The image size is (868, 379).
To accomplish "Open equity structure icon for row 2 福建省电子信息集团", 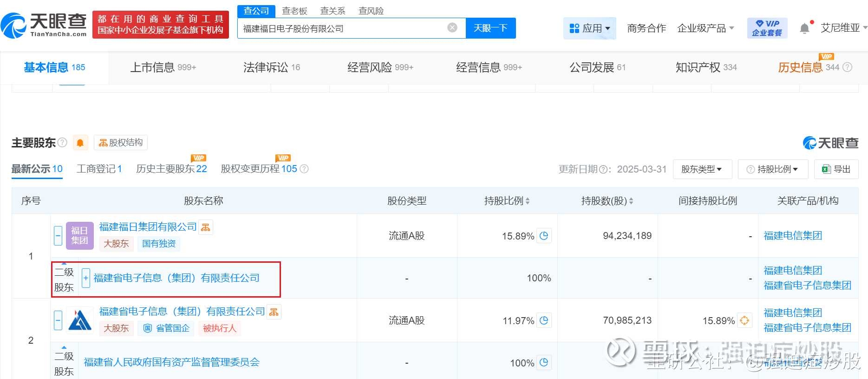I will point(274,312).
